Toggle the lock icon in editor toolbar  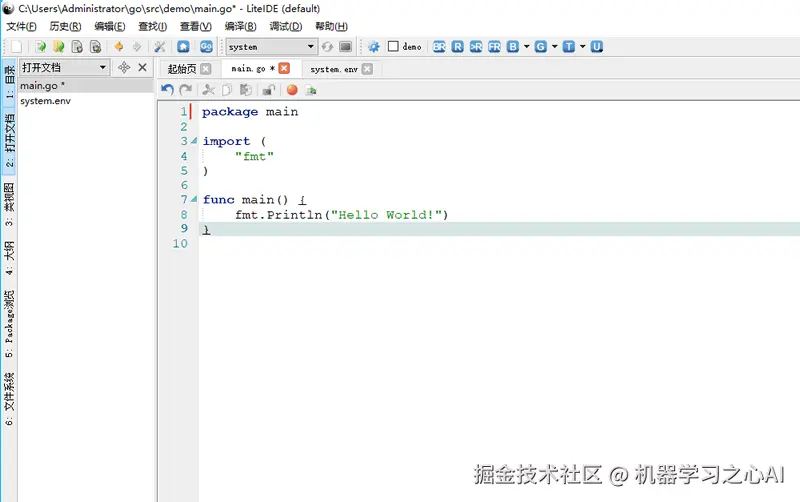coord(268,90)
